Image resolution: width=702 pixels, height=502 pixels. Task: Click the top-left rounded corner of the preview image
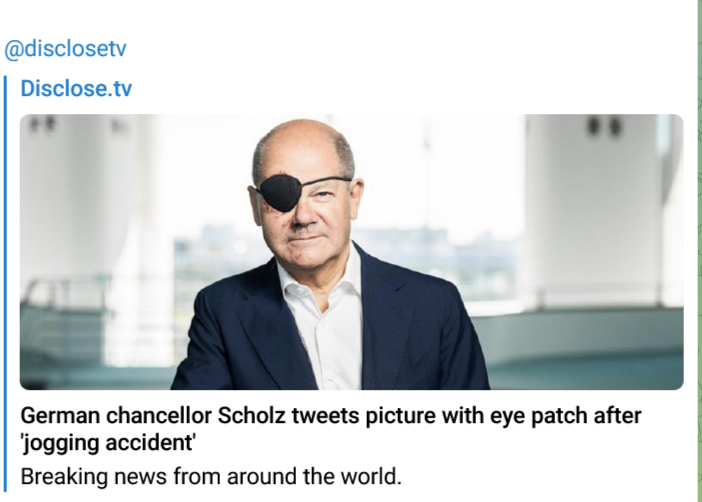(x=26, y=120)
